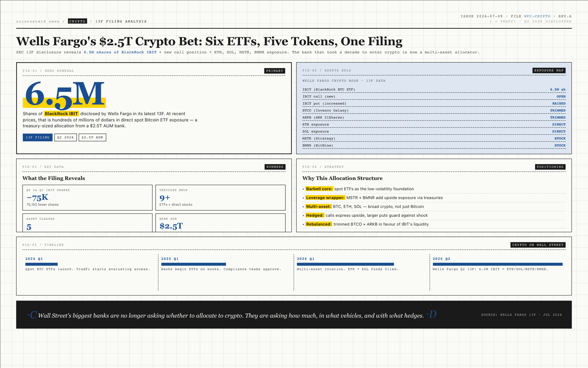The image size is (588, 368).
Task: Jump to the 2026 Q1 timeline marker
Action: [306, 259]
